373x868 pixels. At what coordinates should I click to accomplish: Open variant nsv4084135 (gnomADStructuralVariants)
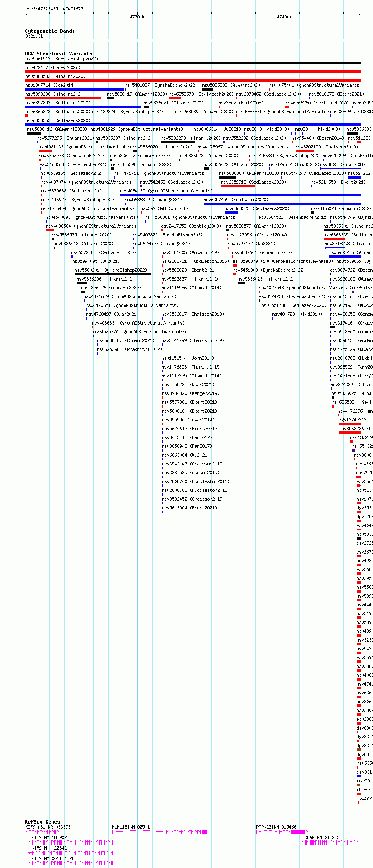pos(166,191)
